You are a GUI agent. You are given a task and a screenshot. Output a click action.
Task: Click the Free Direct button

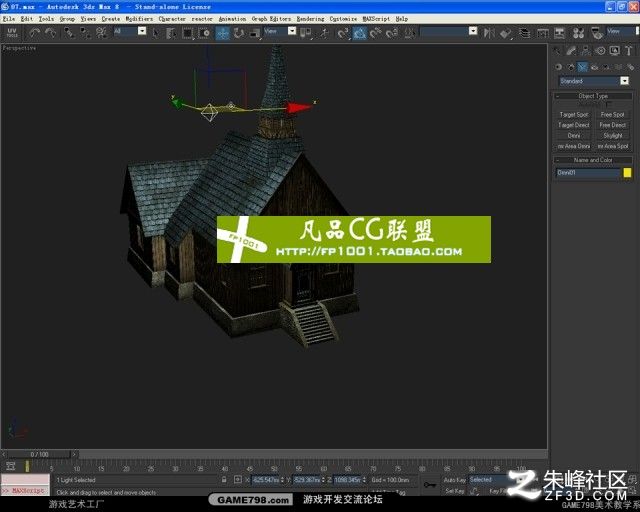pos(612,125)
